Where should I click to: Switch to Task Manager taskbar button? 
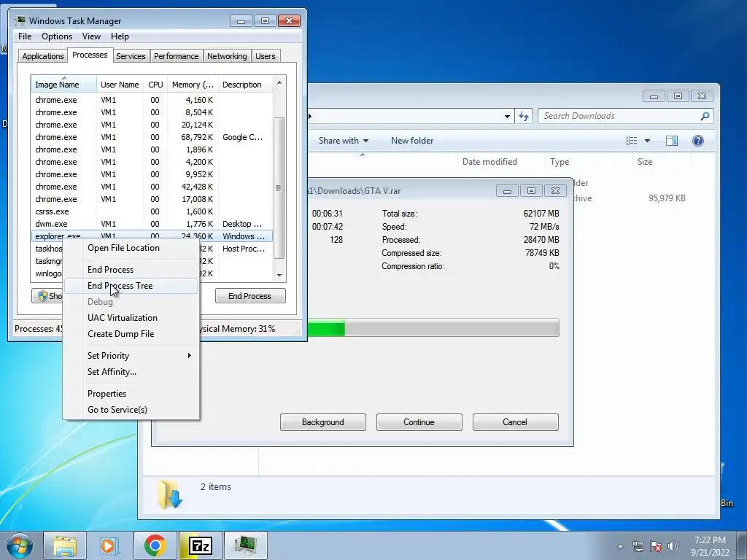[246, 545]
